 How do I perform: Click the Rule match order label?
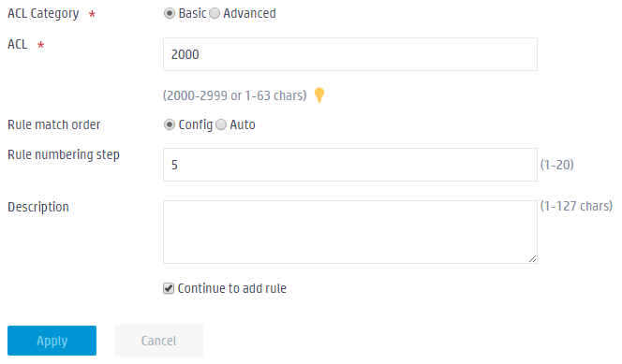tap(54, 124)
